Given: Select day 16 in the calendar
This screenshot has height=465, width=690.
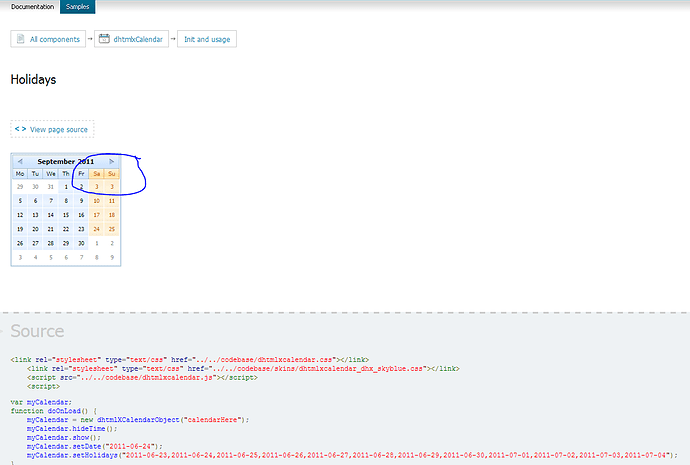Looking at the screenshot, I should 81,215.
